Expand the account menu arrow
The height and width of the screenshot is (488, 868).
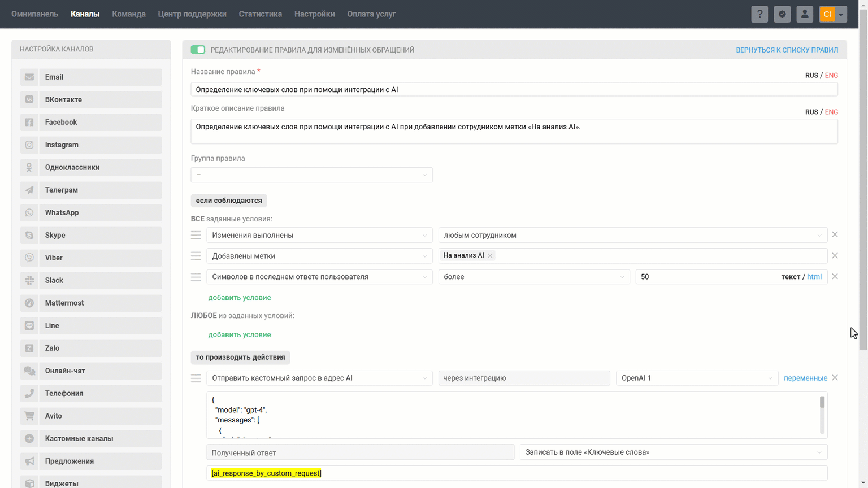(x=841, y=14)
